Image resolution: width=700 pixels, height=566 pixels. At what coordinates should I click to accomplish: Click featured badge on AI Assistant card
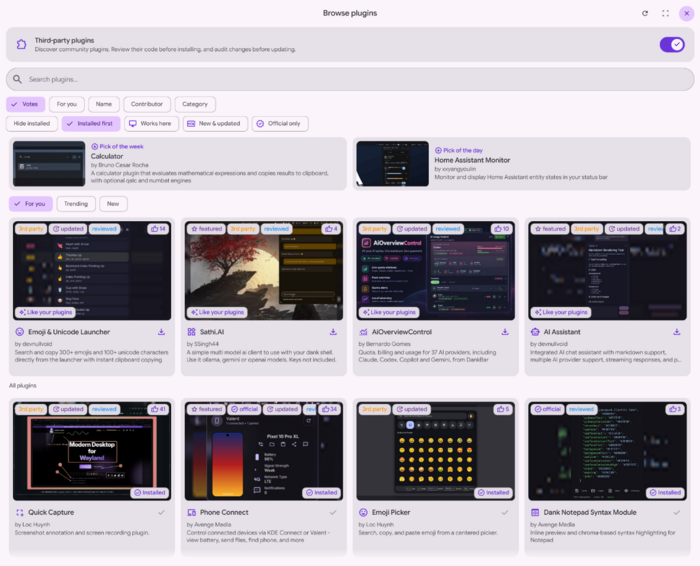click(x=550, y=229)
